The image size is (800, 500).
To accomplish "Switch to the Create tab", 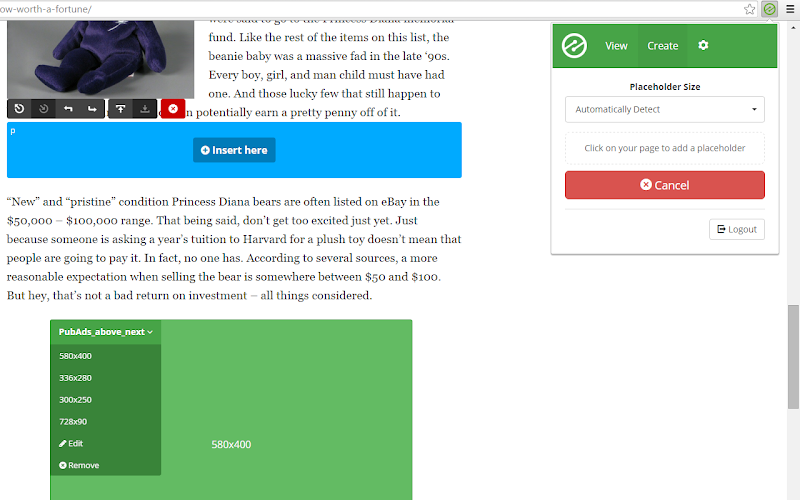I will point(662,46).
